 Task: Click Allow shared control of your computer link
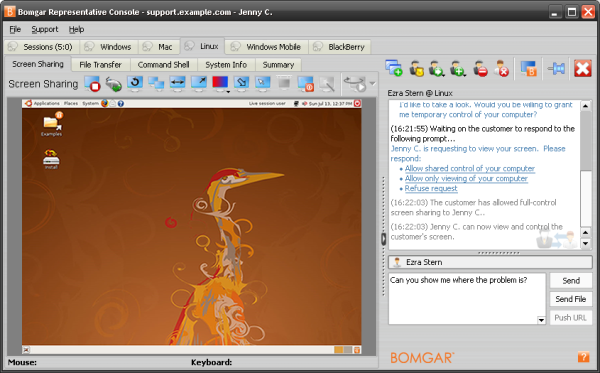[x=470, y=168]
